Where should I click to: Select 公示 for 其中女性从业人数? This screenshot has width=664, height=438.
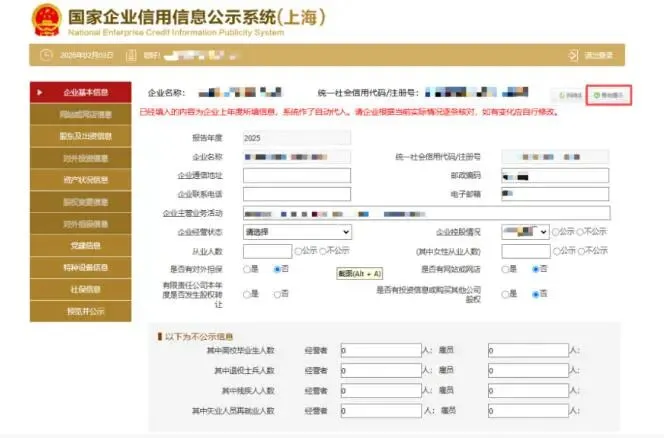click(556, 251)
